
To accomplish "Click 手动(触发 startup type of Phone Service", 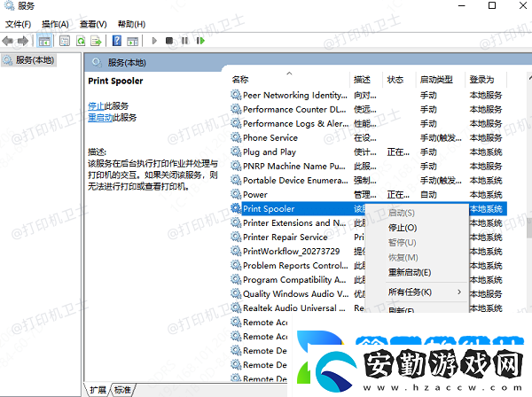I will 441,137.
